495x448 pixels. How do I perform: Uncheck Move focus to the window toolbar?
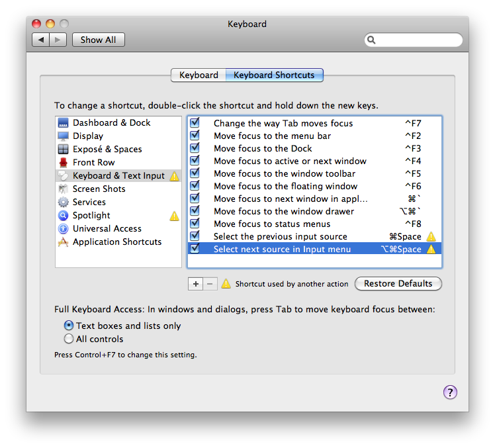coord(195,173)
